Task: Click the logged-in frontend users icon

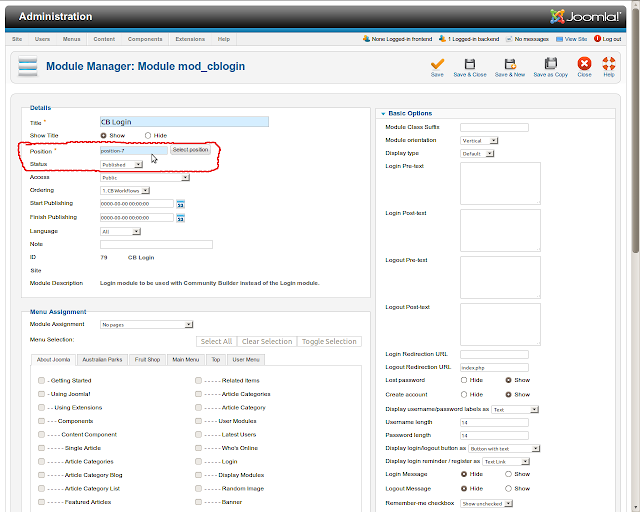Action: (366, 39)
